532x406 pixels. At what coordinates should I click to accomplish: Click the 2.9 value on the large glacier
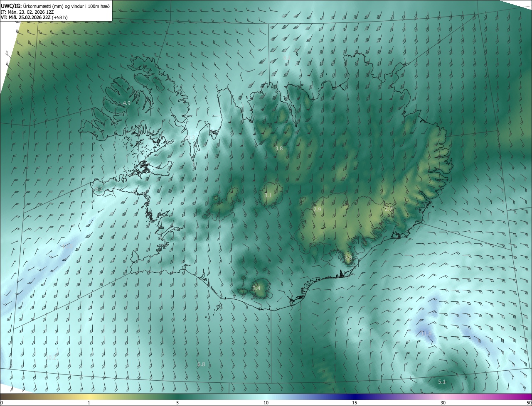317,210
